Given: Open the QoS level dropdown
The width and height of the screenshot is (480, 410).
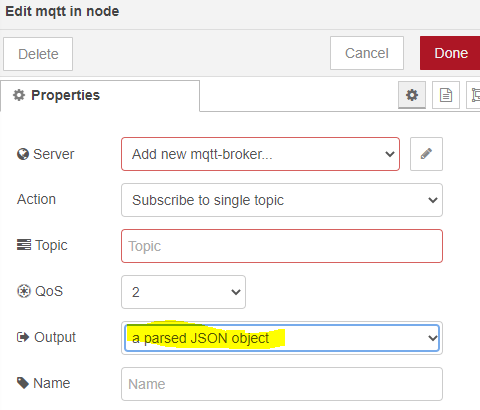Looking at the screenshot, I should point(183,292).
